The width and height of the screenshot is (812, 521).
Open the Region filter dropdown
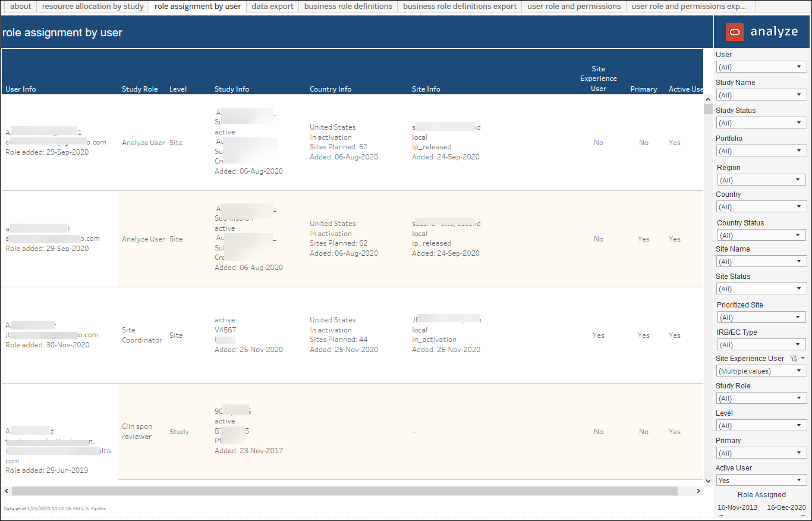pos(761,180)
